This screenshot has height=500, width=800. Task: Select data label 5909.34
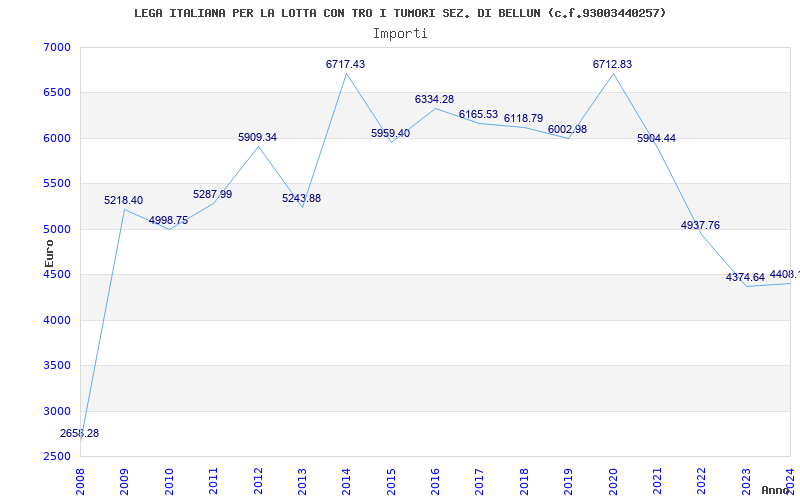pyautogui.click(x=257, y=137)
